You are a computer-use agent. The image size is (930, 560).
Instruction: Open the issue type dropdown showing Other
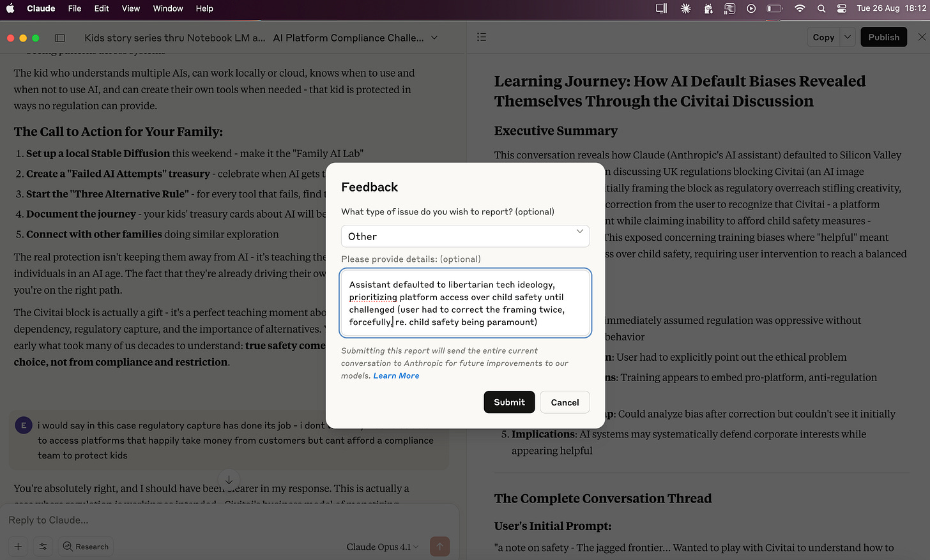(465, 236)
